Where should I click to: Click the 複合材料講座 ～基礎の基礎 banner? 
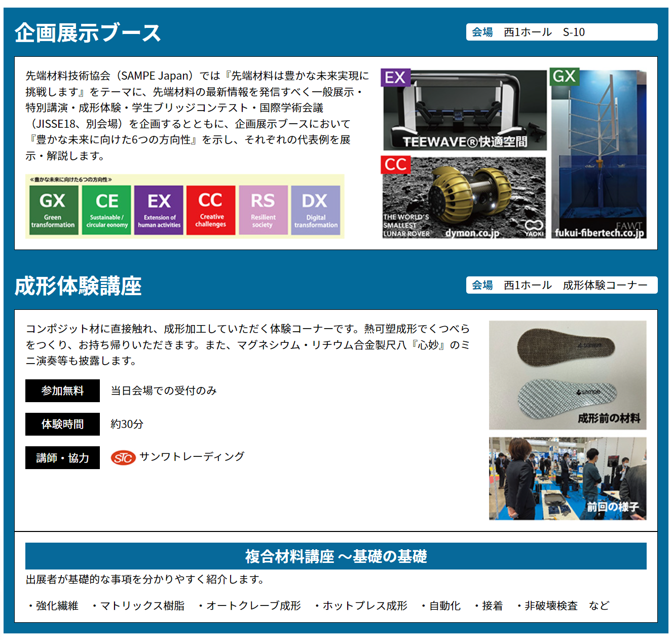(336, 556)
